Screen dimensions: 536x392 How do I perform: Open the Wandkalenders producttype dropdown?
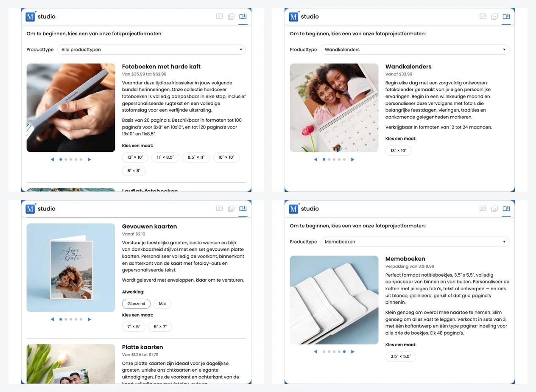[415, 50]
